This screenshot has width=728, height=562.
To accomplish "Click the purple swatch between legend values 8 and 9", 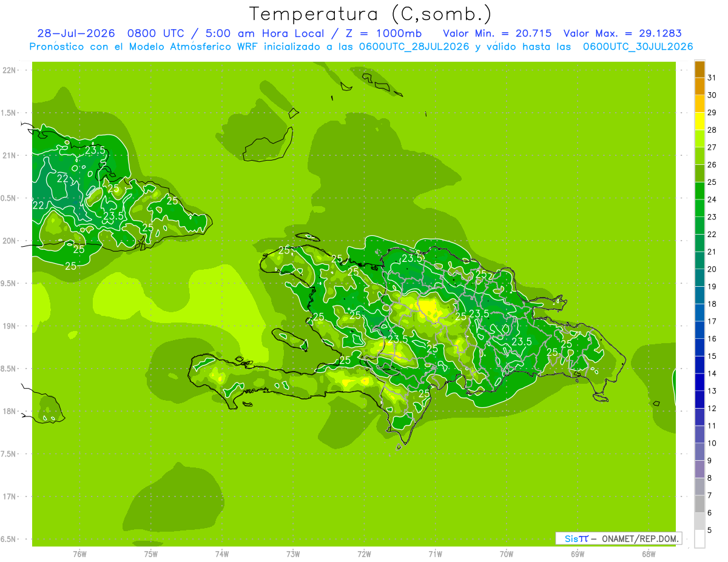I will click(699, 469).
